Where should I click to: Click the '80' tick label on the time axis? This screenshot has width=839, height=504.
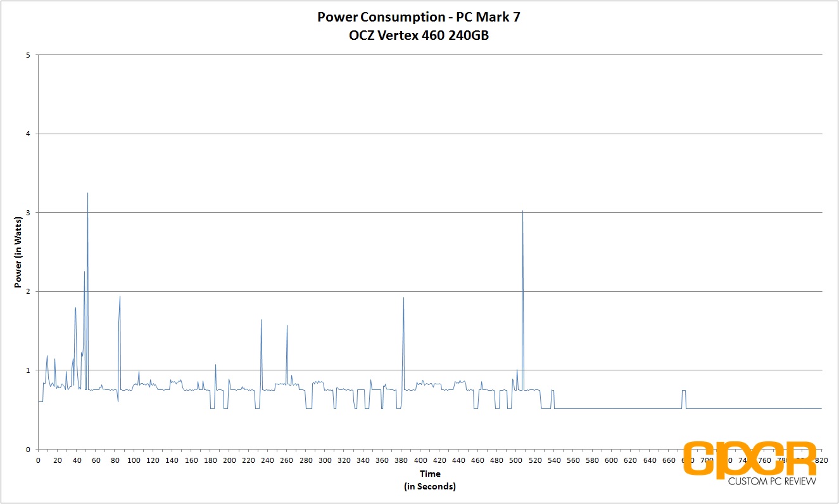pyautogui.click(x=115, y=460)
